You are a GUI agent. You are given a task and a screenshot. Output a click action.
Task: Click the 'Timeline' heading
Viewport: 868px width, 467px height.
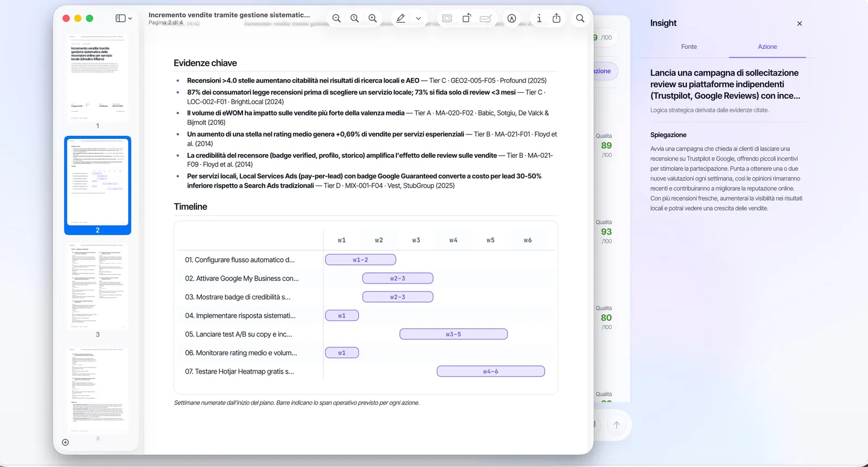[190, 207]
